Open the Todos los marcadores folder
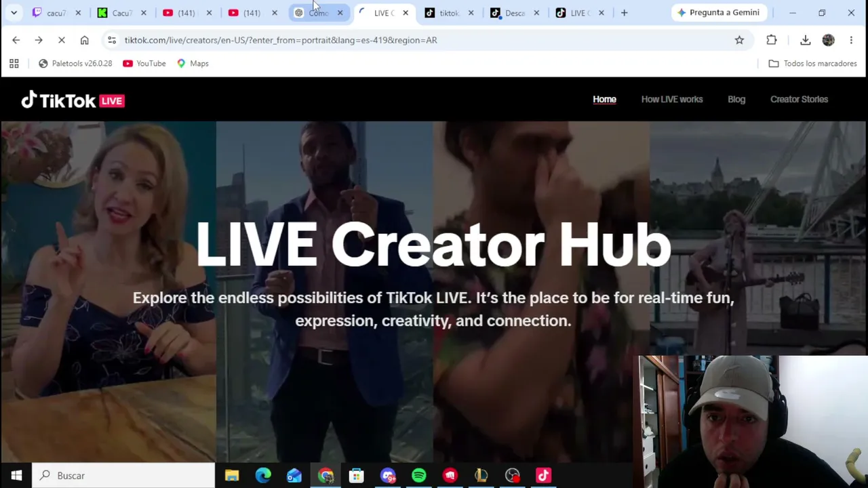Screen dimensions: 868x488 pyautogui.click(x=812, y=63)
